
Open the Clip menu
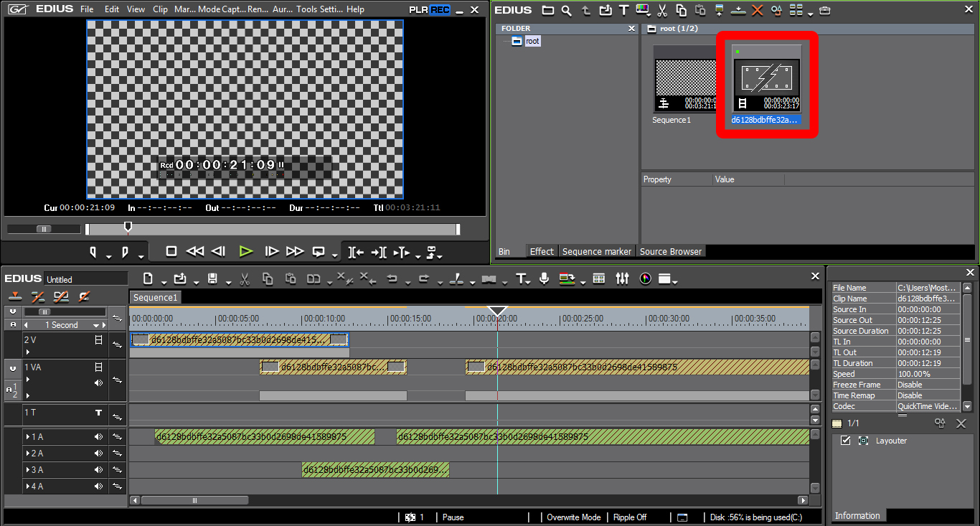(161, 9)
